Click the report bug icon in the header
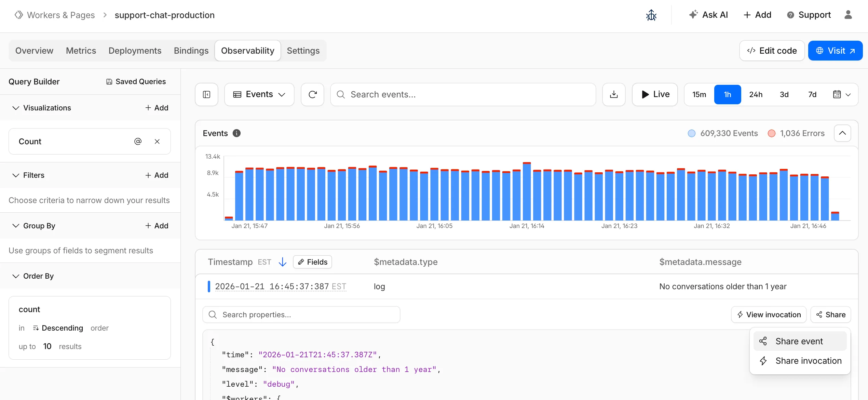The height and width of the screenshot is (400, 868). click(x=651, y=15)
